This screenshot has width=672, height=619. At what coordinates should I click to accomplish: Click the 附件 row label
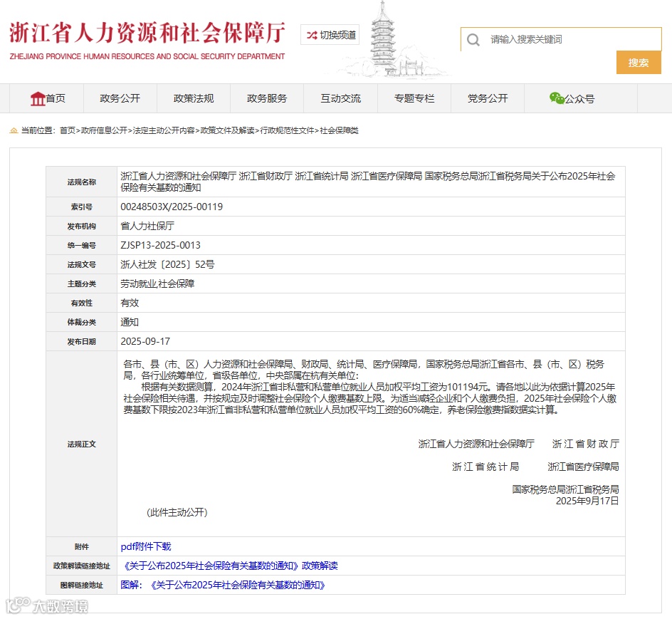coord(81,546)
